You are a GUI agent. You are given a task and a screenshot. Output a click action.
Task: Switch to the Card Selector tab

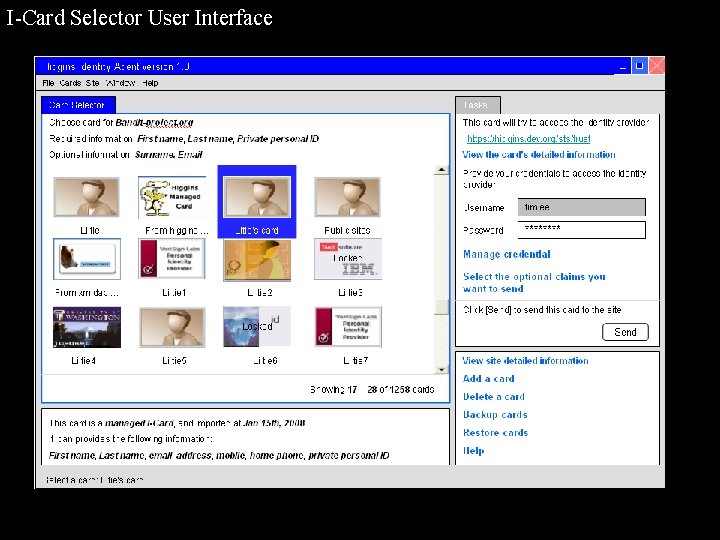[78, 105]
